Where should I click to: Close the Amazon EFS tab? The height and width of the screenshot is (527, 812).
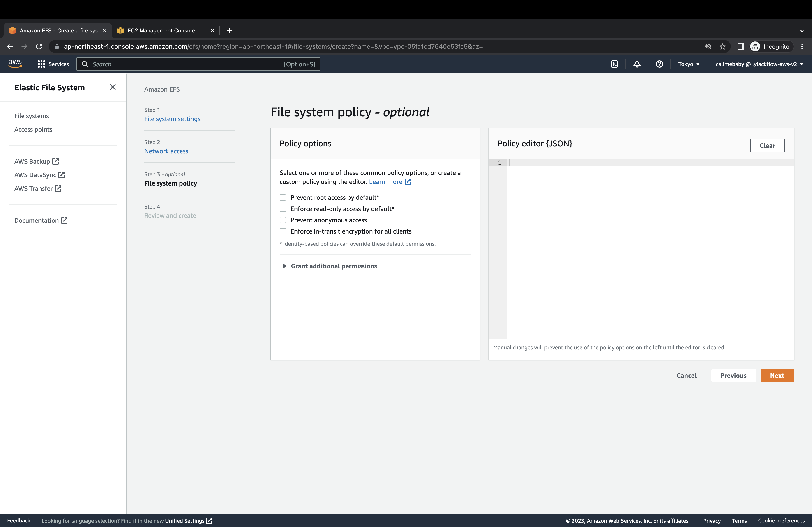(105, 31)
